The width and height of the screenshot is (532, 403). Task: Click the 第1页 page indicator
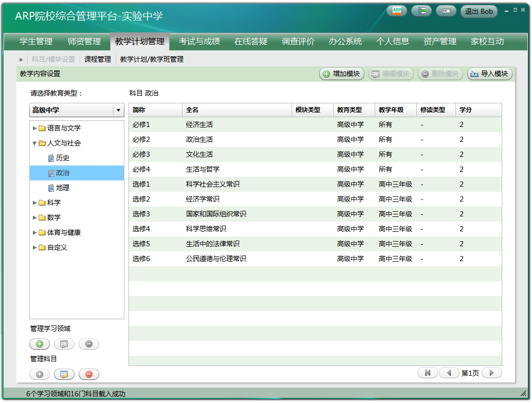coord(470,373)
